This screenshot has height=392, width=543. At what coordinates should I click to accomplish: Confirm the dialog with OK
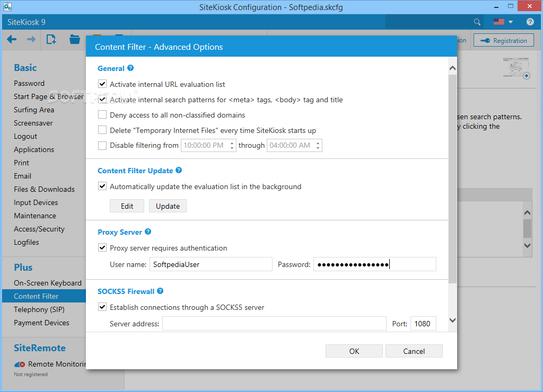tap(354, 351)
